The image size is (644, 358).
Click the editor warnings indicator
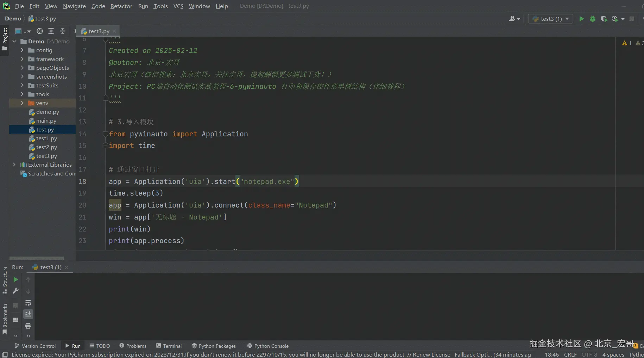tap(627, 43)
